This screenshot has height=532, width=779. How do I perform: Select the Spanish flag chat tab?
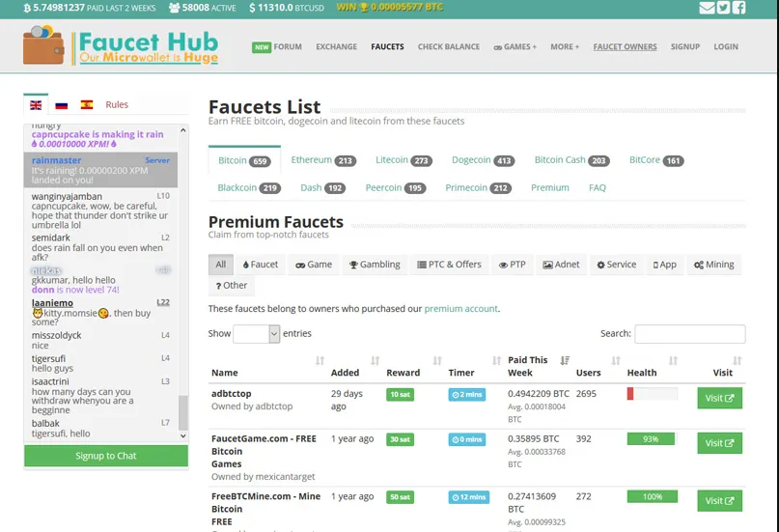(x=87, y=105)
